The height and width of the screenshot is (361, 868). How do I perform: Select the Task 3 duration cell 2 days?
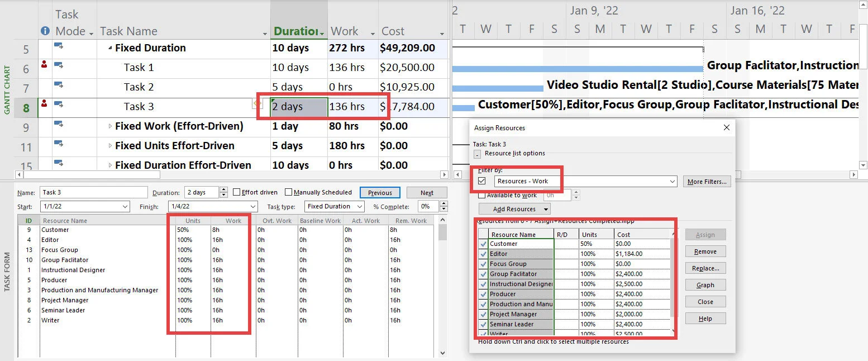click(x=299, y=107)
